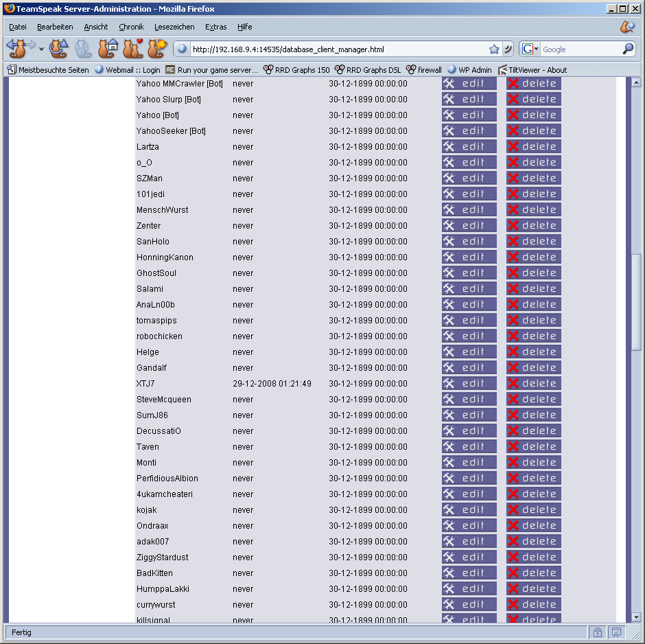Delete the HonningKanon client entry

(534, 257)
